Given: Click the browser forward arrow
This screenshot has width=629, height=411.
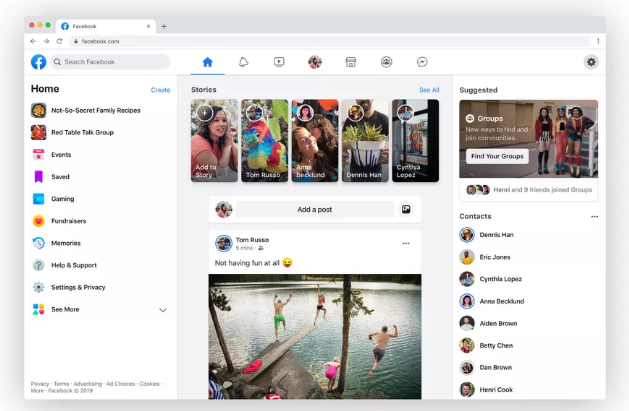Looking at the screenshot, I should pyautogui.click(x=46, y=41).
